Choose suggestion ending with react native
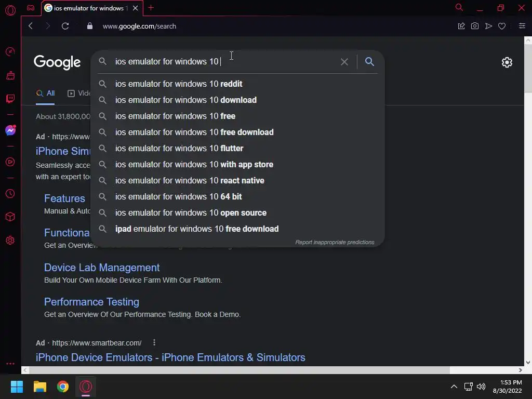The image size is (532, 399). coord(237,180)
